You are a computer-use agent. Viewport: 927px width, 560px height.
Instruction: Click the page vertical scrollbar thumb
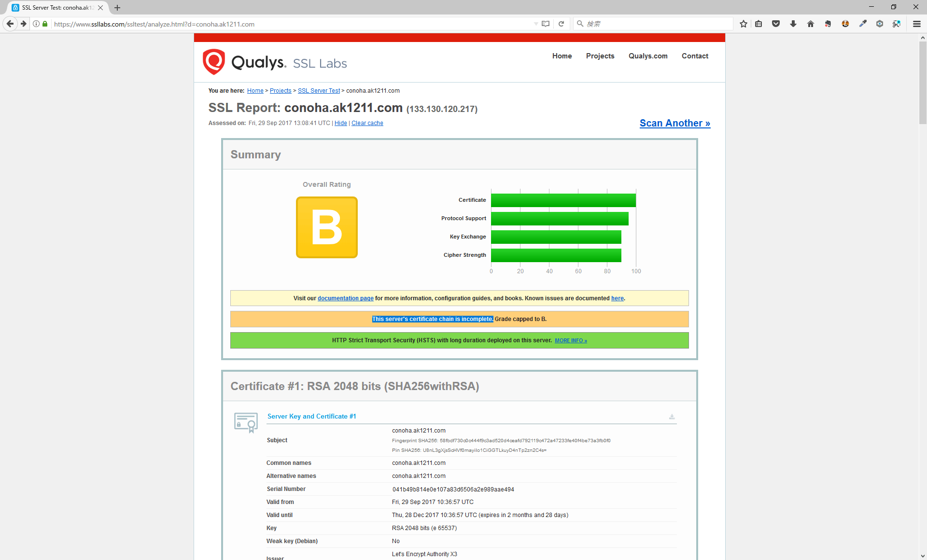(x=923, y=83)
